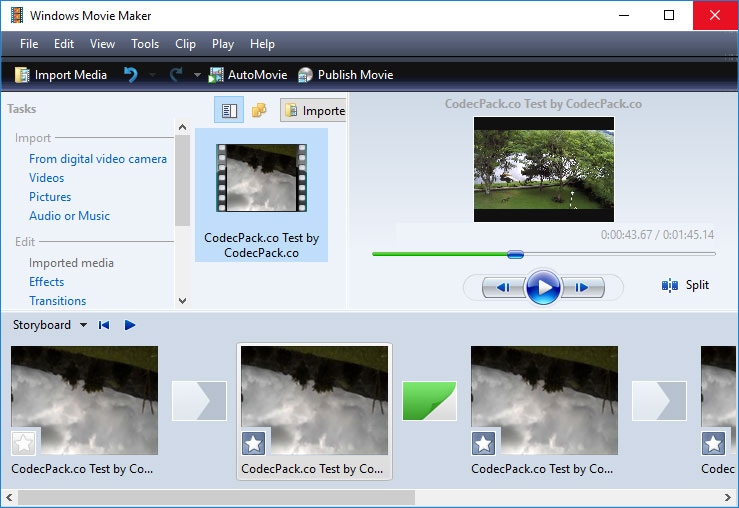The height and width of the screenshot is (508, 739).
Task: Select the second storyboard clip thumbnail
Action: (314, 401)
